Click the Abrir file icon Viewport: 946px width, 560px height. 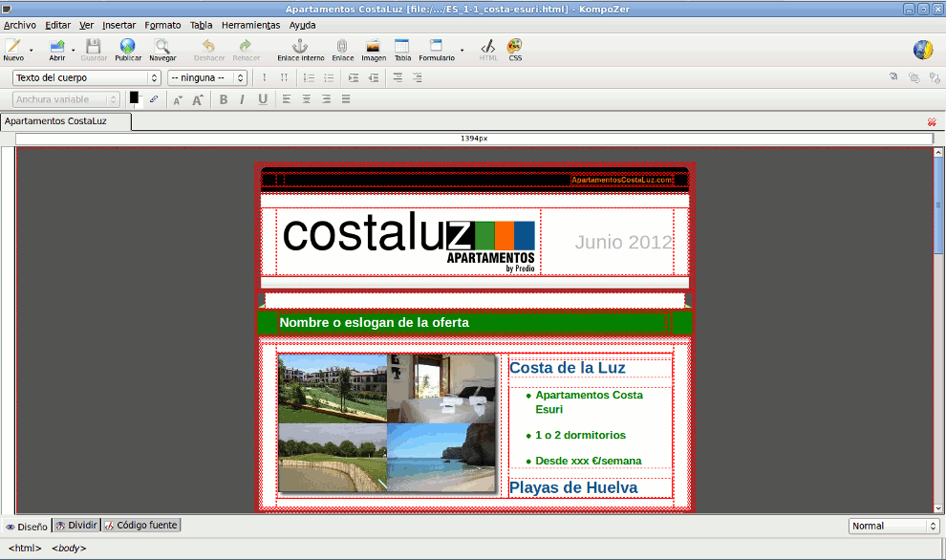click(x=57, y=50)
